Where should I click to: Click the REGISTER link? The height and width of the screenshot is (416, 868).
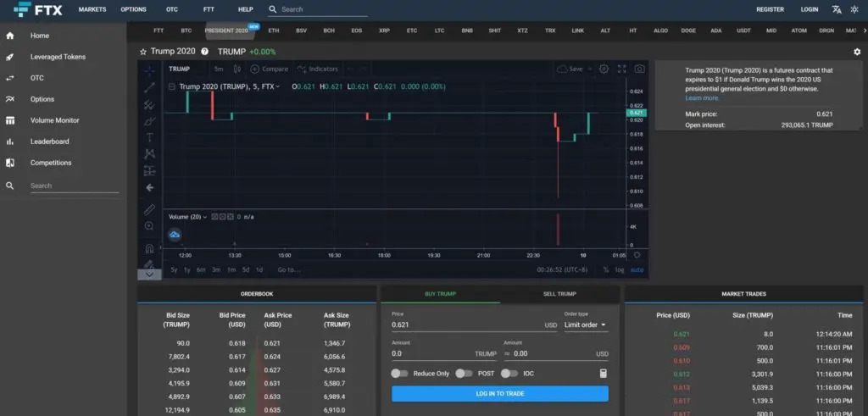tap(770, 9)
